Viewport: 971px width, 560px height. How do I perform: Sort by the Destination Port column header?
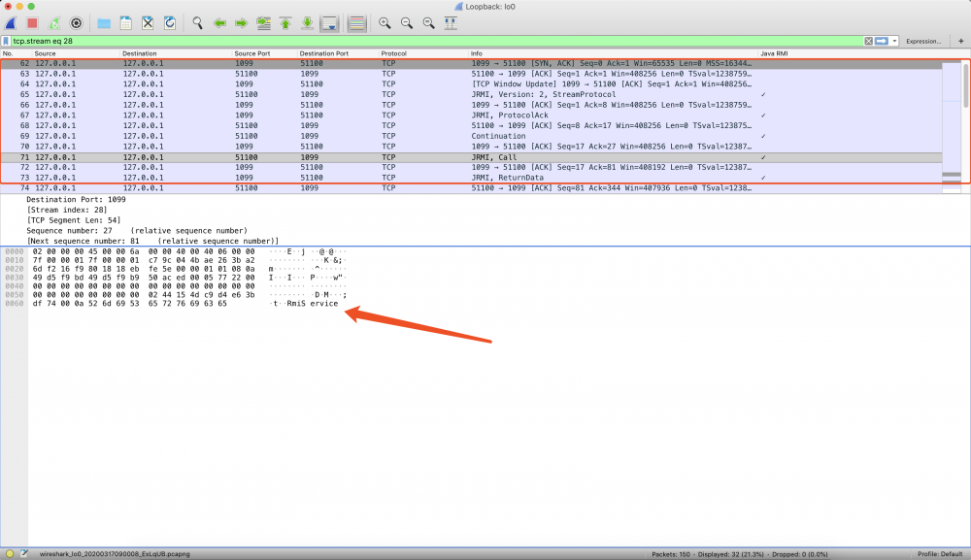coord(338,53)
